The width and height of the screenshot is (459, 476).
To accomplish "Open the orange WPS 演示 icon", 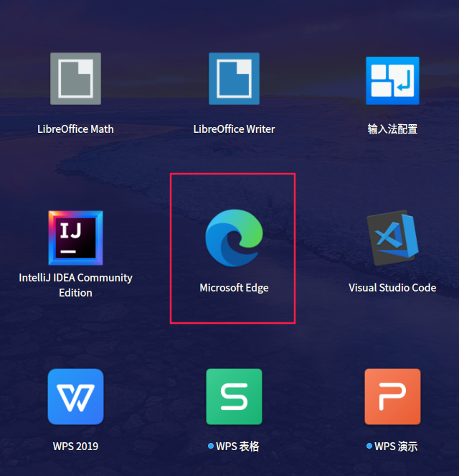I will pyautogui.click(x=392, y=396).
